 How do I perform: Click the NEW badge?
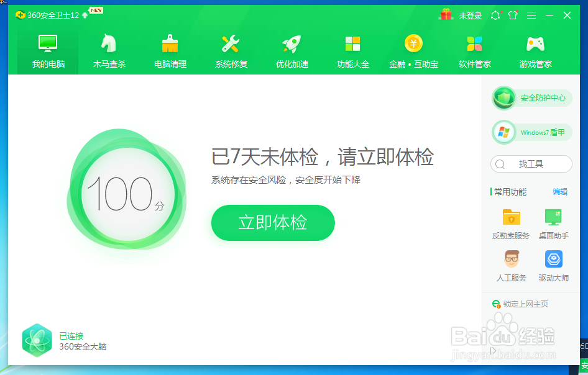pos(96,10)
